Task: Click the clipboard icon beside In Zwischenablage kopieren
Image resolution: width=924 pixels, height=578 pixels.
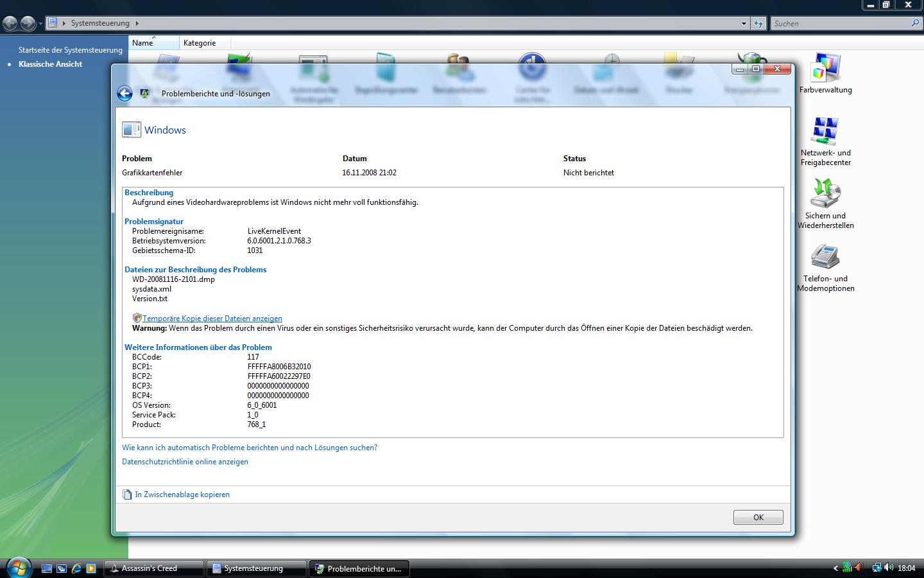Action: click(127, 495)
